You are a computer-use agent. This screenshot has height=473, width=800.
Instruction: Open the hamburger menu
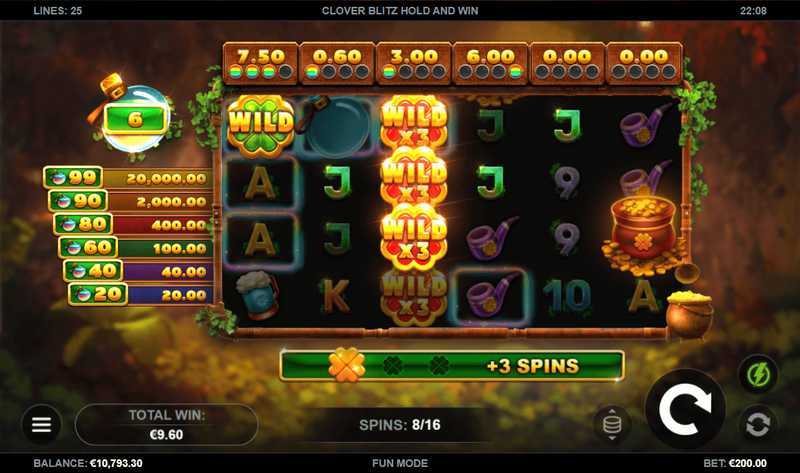point(41,425)
